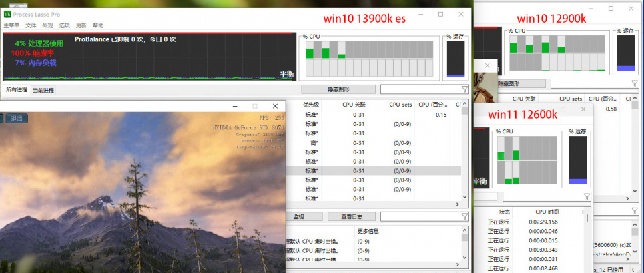Maximize the win10 13900k Process Lasso window

point(440,15)
